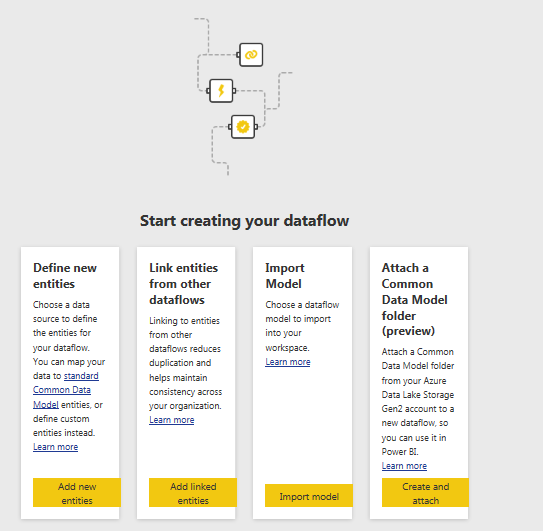543x531 pixels.
Task: Open Learn more under Link entities card
Action: (x=172, y=420)
